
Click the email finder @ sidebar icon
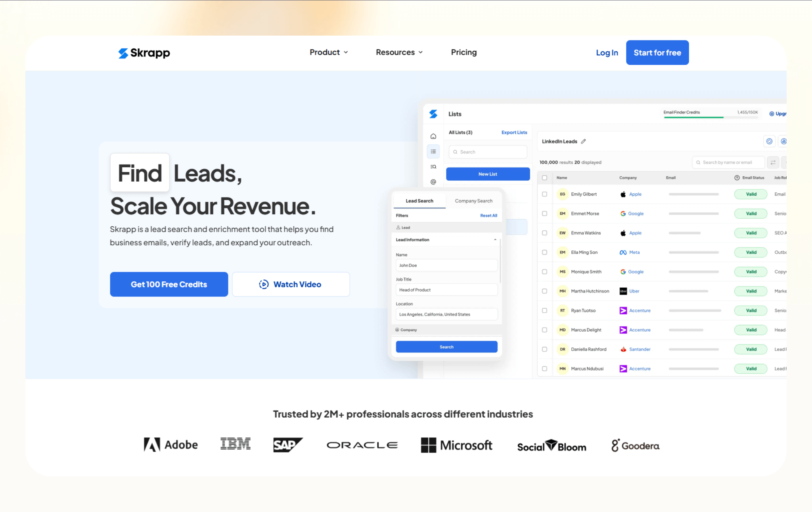[433, 182]
